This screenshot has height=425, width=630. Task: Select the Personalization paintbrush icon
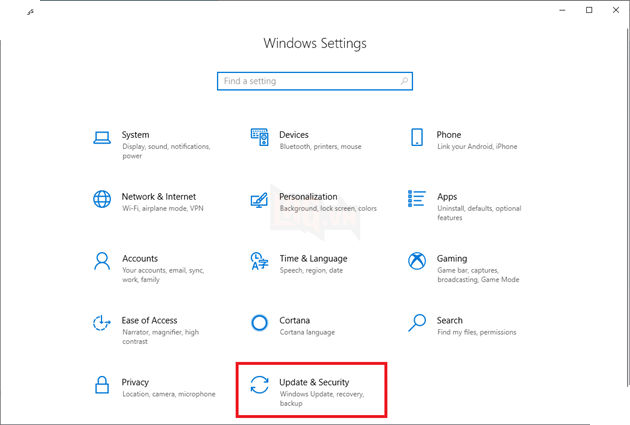[x=260, y=200]
